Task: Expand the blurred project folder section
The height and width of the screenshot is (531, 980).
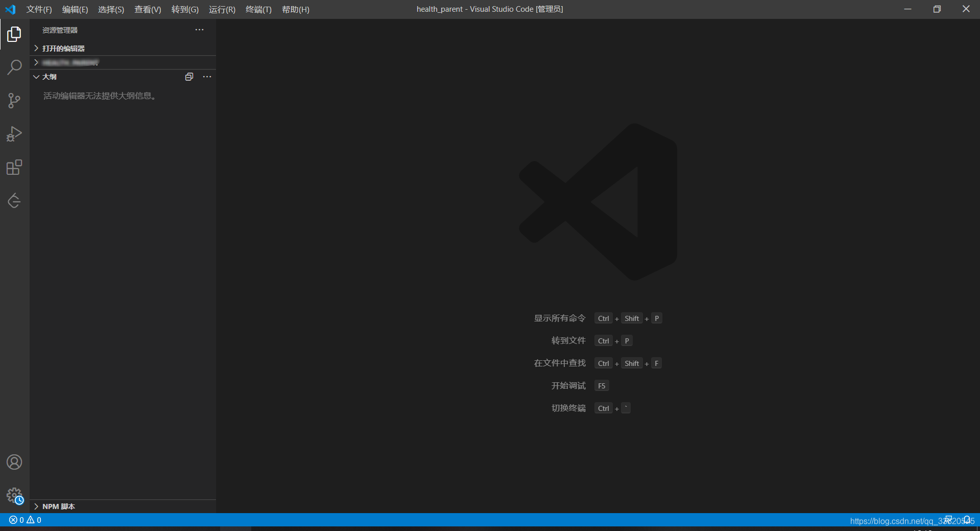Action: coord(123,62)
